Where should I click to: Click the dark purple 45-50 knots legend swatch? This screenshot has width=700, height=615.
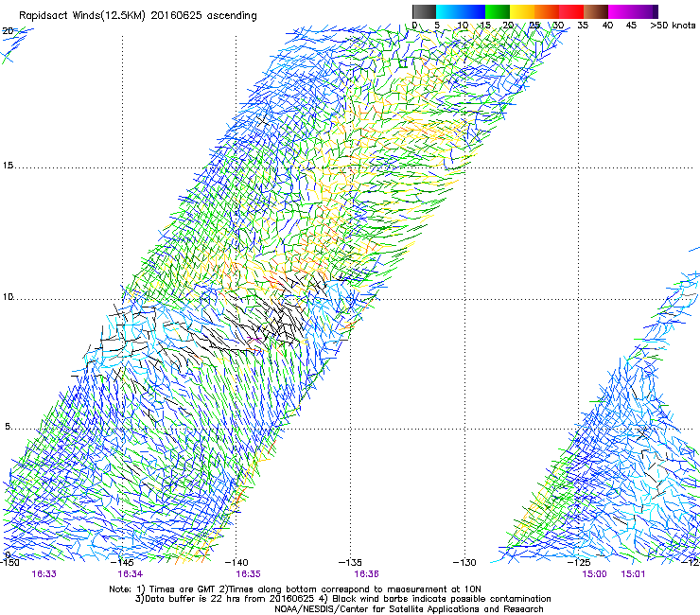coord(645,11)
